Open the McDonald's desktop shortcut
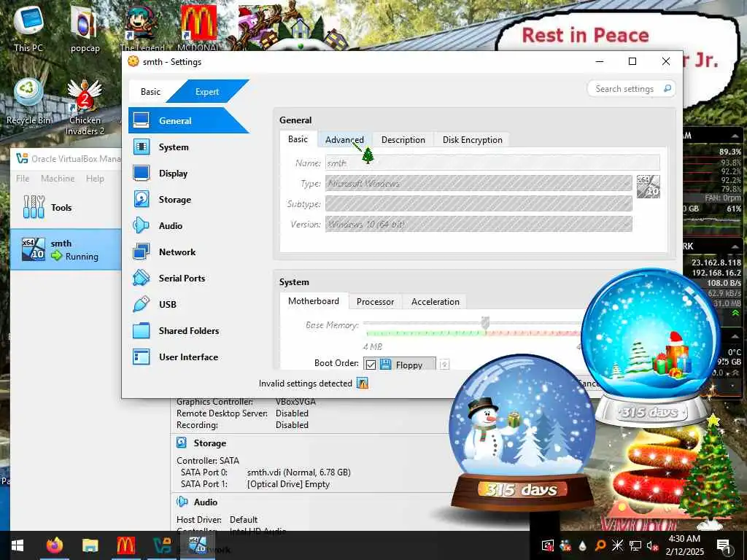 pyautogui.click(x=198, y=28)
